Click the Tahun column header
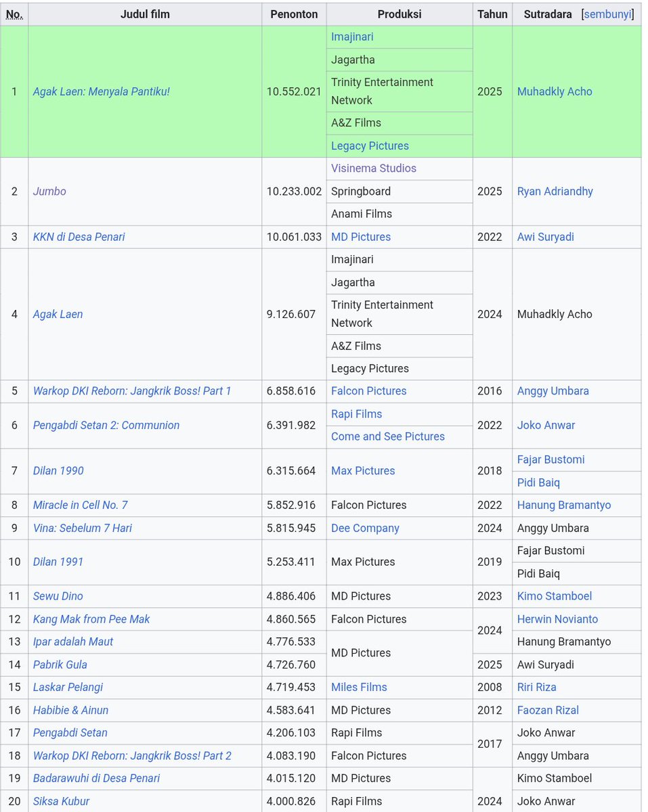 click(x=492, y=14)
